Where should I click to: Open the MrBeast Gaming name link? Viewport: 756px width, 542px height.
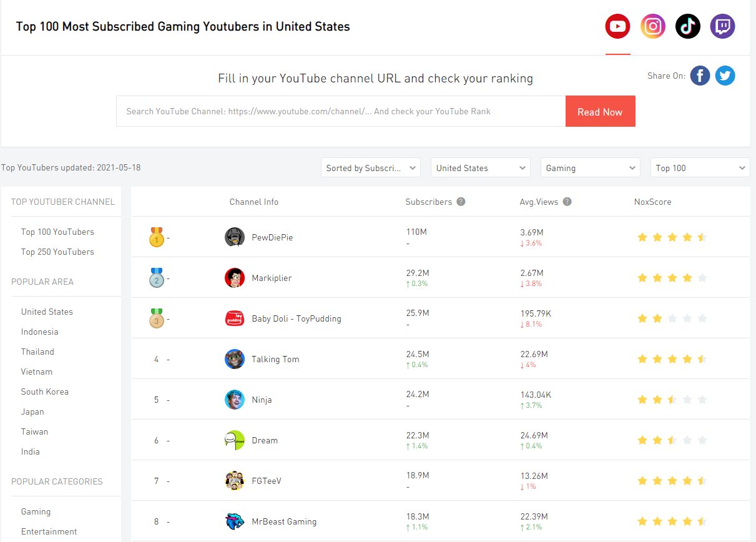point(284,521)
